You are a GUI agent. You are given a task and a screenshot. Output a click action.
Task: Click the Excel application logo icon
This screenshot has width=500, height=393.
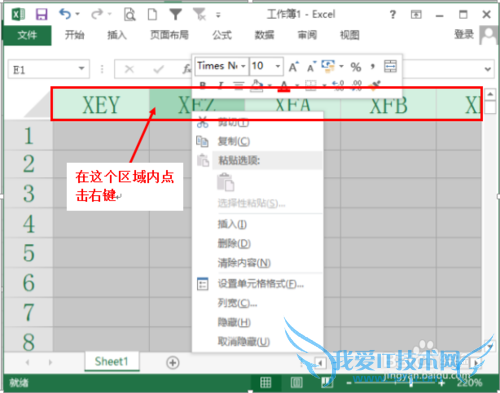(18, 15)
